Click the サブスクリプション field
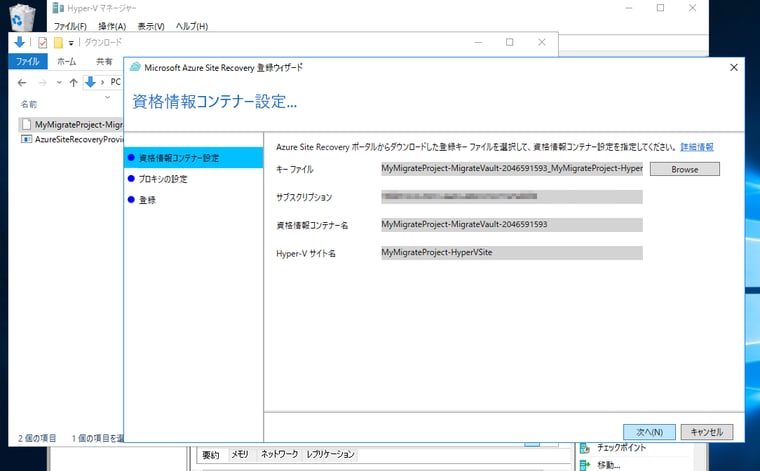Screen dimensions: 760x471 pyautogui.click(x=512, y=197)
